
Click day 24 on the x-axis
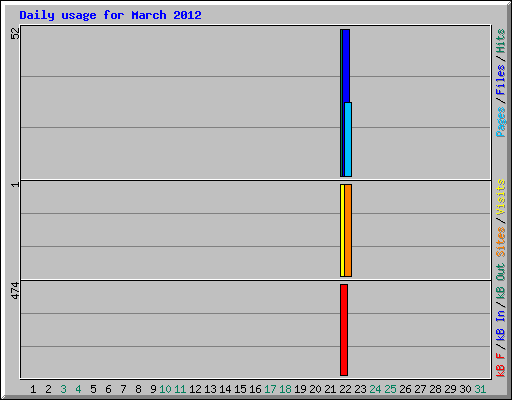(x=375, y=389)
